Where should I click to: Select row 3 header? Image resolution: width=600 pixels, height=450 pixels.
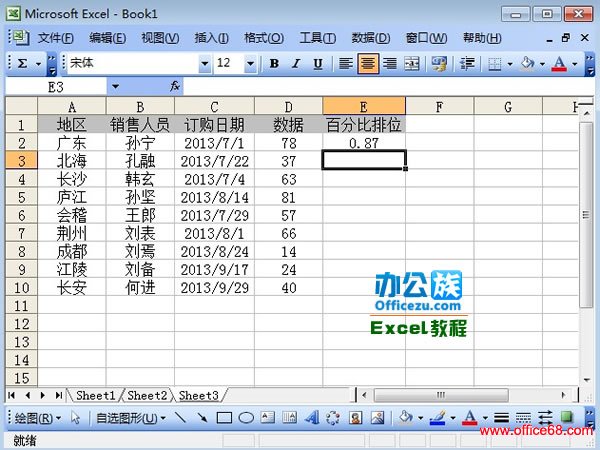coord(21,160)
